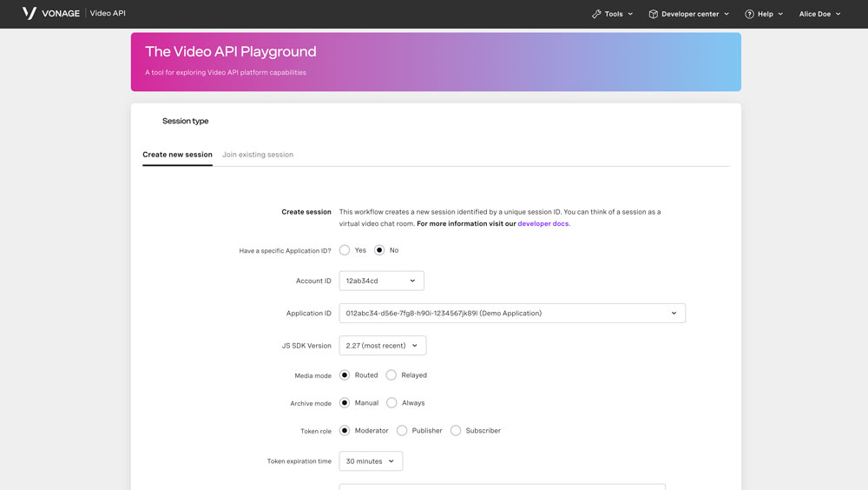Viewport: 868px width, 490px height.
Task: Click the Vonage V logo icon
Action: [x=30, y=13]
